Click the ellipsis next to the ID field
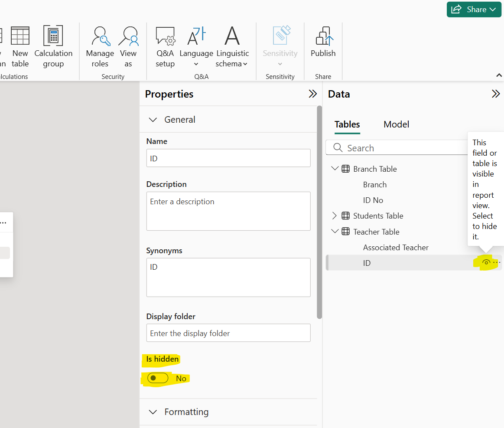The image size is (504, 428). [x=496, y=262]
